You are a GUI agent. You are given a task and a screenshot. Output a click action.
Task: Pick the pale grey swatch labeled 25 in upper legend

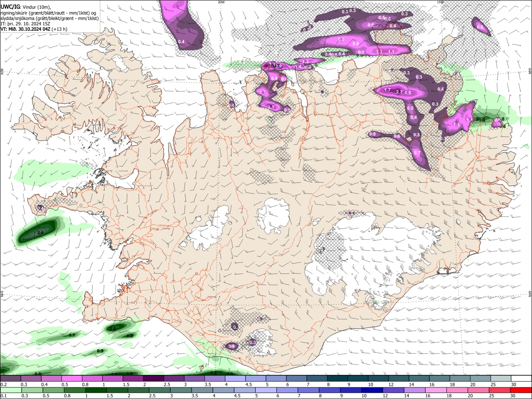[501, 379]
